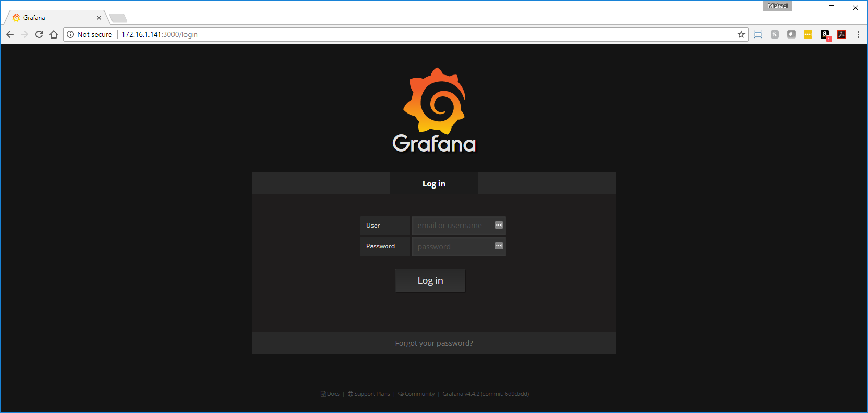The width and height of the screenshot is (868, 413).
Task: Focus the password input field
Action: 458,246
